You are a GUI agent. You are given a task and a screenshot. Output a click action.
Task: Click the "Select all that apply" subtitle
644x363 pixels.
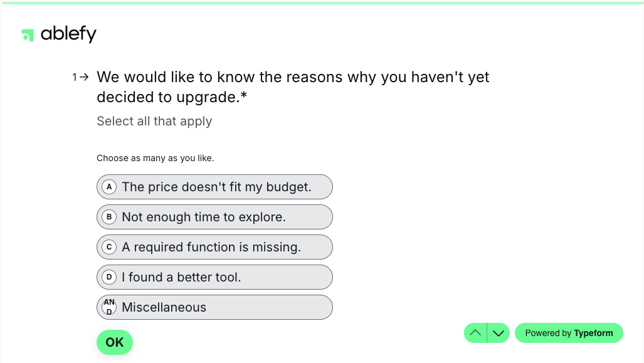pyautogui.click(x=154, y=120)
